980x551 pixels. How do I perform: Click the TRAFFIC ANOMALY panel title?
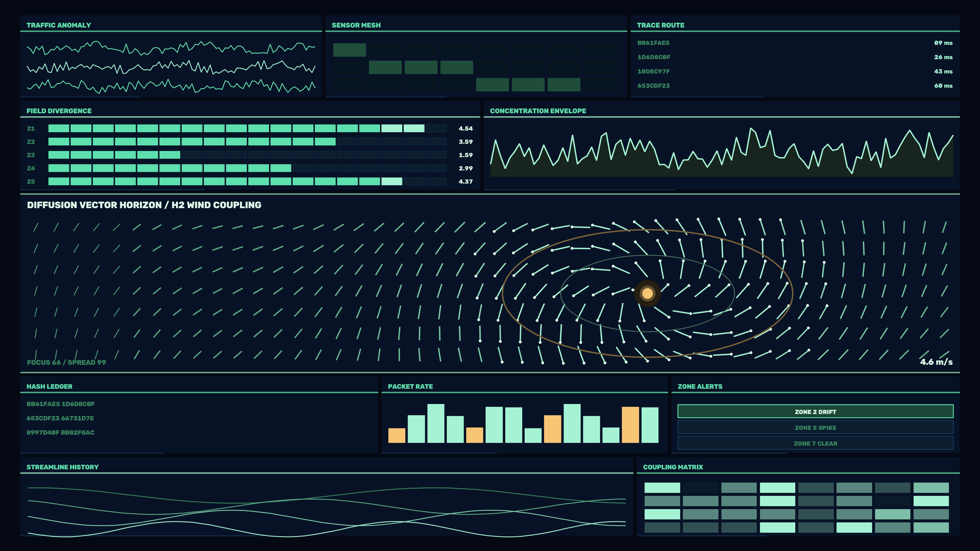pyautogui.click(x=59, y=25)
